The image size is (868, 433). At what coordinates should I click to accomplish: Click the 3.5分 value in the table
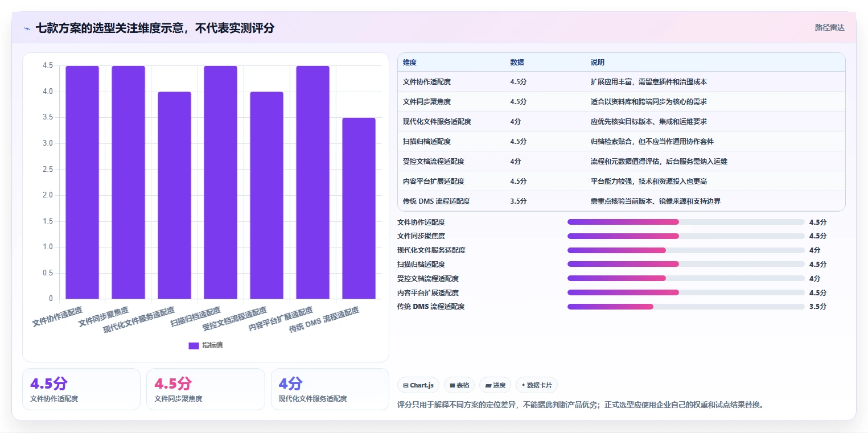[x=519, y=201]
